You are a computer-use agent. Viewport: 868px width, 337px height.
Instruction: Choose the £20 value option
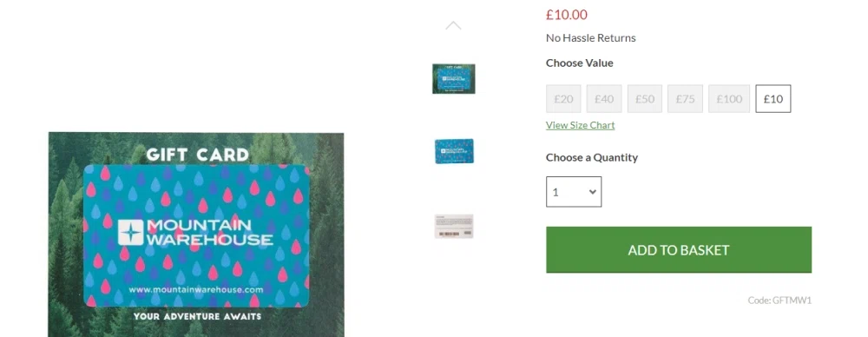coord(563,99)
